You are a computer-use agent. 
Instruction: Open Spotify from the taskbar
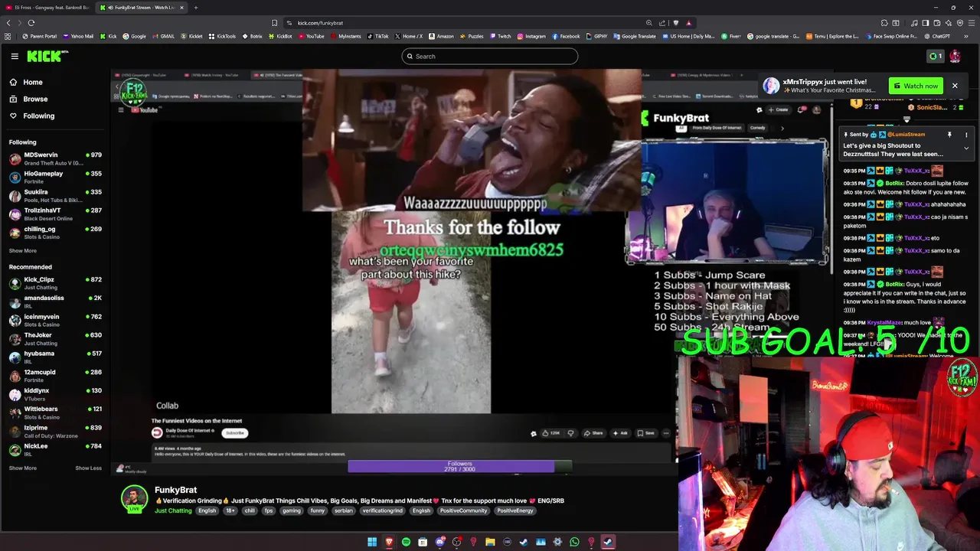(x=406, y=542)
